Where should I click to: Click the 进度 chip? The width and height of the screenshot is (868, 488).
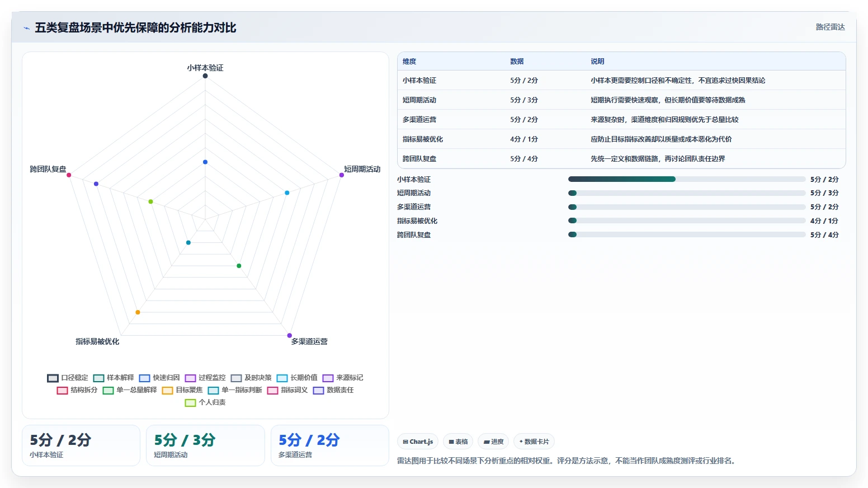[493, 442]
